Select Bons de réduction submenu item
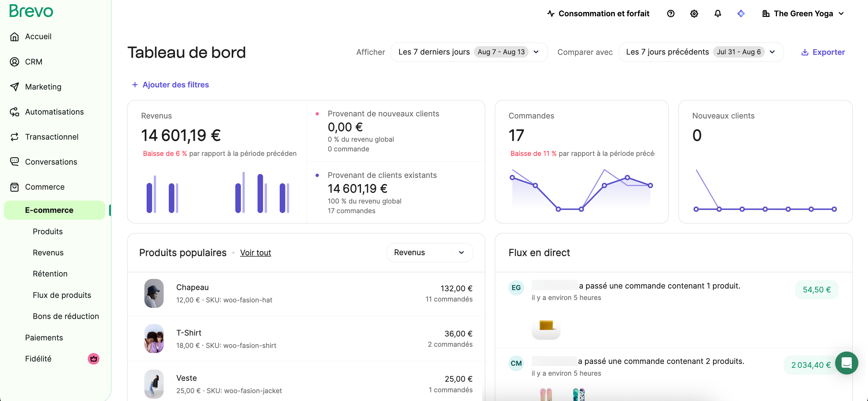This screenshot has height=401, width=868. (66, 316)
